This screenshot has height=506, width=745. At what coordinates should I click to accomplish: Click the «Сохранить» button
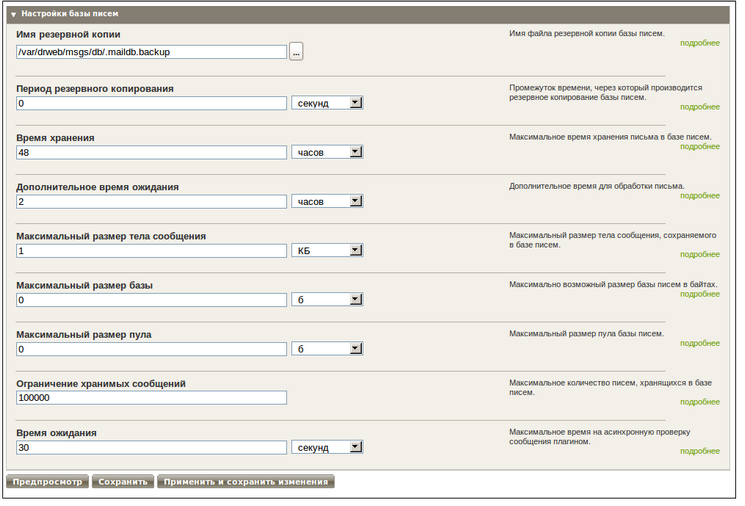pyautogui.click(x=123, y=482)
